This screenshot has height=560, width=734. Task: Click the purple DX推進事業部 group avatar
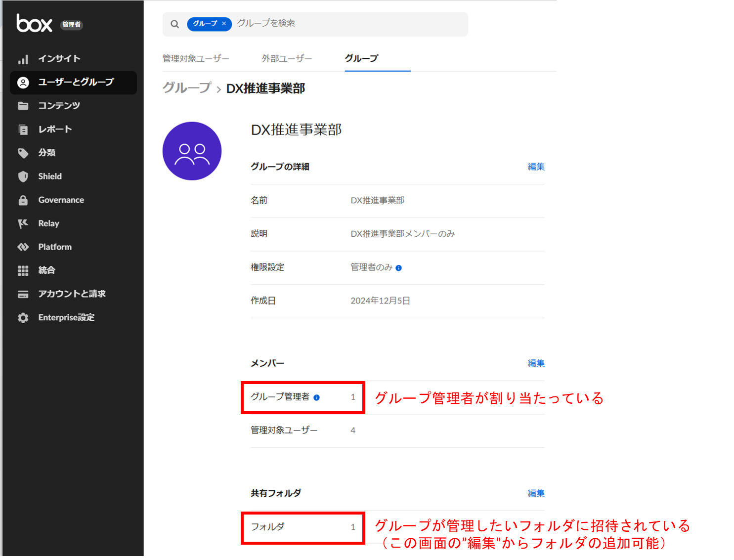click(192, 151)
